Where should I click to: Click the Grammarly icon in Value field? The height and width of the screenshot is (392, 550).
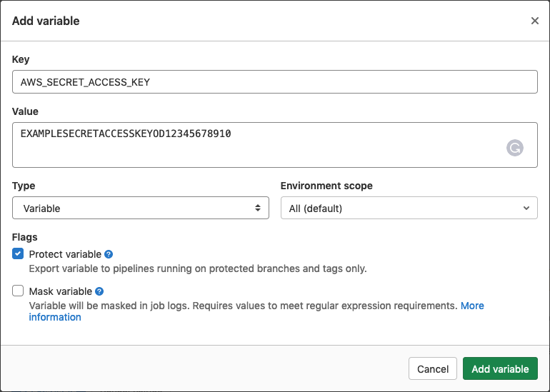click(514, 148)
